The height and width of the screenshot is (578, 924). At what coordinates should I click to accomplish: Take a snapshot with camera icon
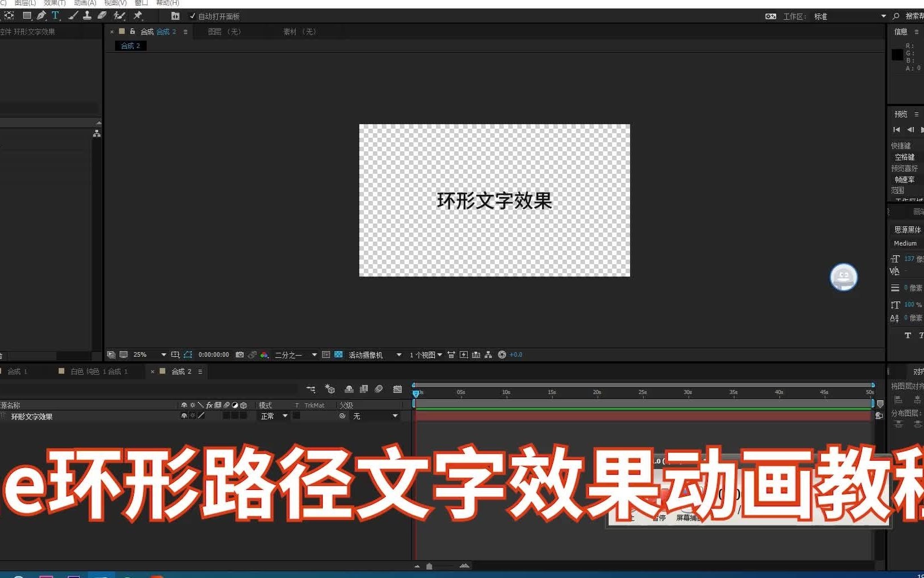240,354
